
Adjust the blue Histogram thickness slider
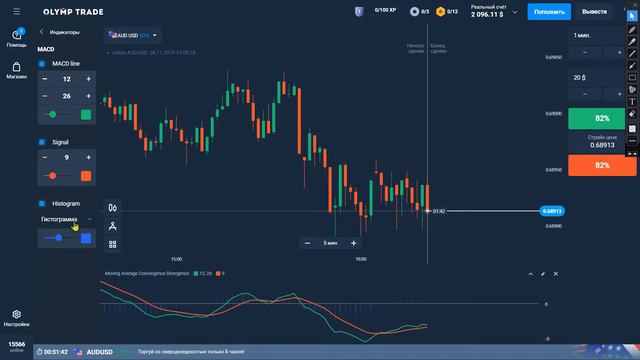click(x=60, y=238)
